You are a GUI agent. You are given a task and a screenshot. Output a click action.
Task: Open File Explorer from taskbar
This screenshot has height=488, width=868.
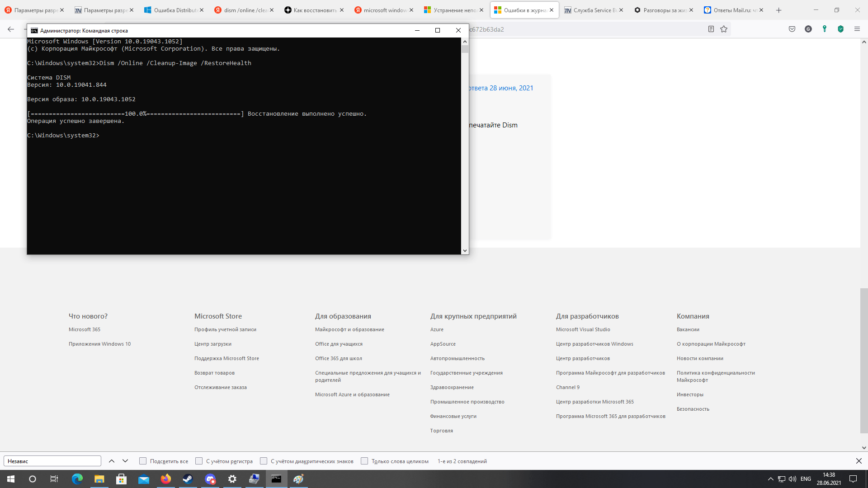99,479
